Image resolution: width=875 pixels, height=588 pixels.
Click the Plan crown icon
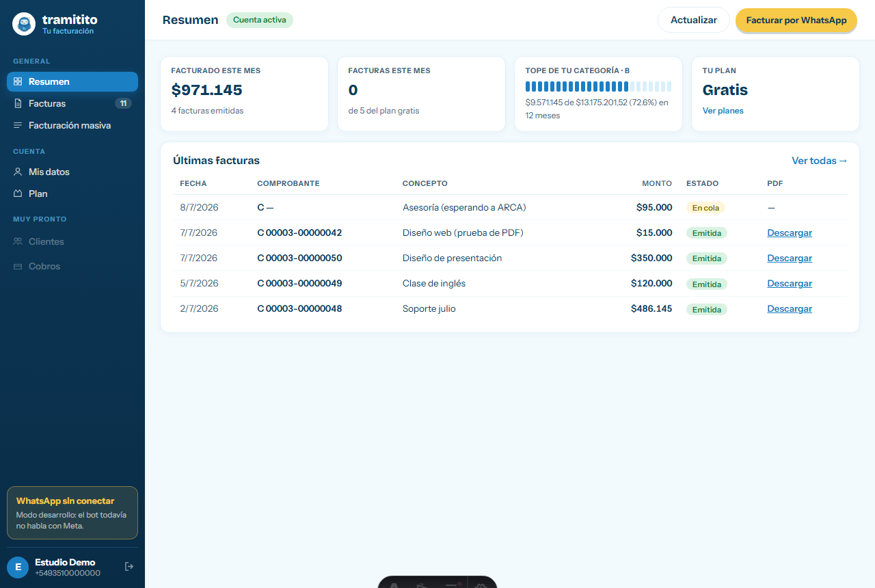point(18,193)
